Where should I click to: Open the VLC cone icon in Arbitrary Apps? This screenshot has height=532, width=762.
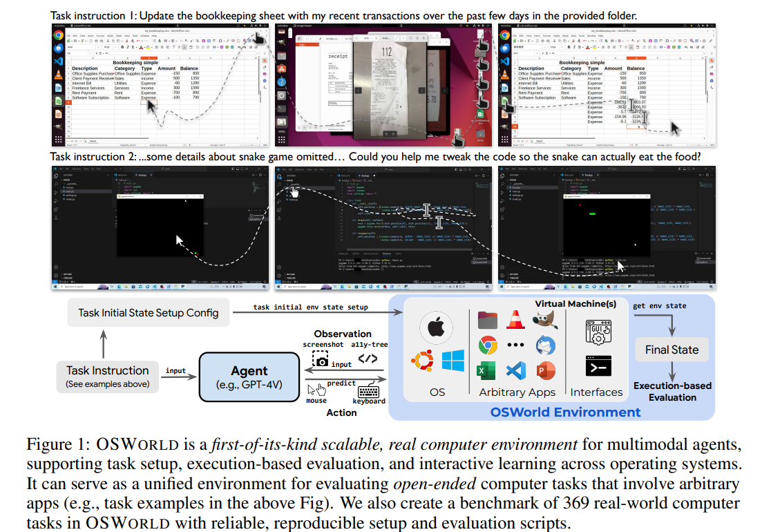[x=514, y=320]
